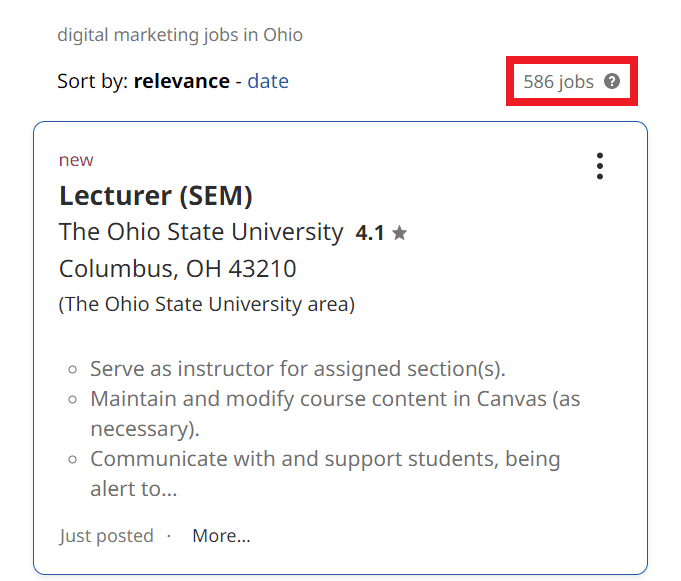Select relevance sort option
This screenshot has width=681, height=581.
182,81
